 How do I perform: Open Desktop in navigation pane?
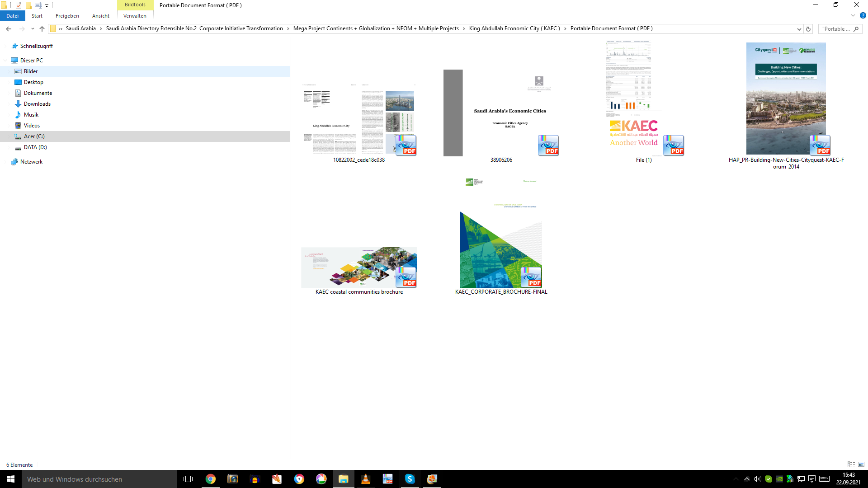(x=33, y=82)
